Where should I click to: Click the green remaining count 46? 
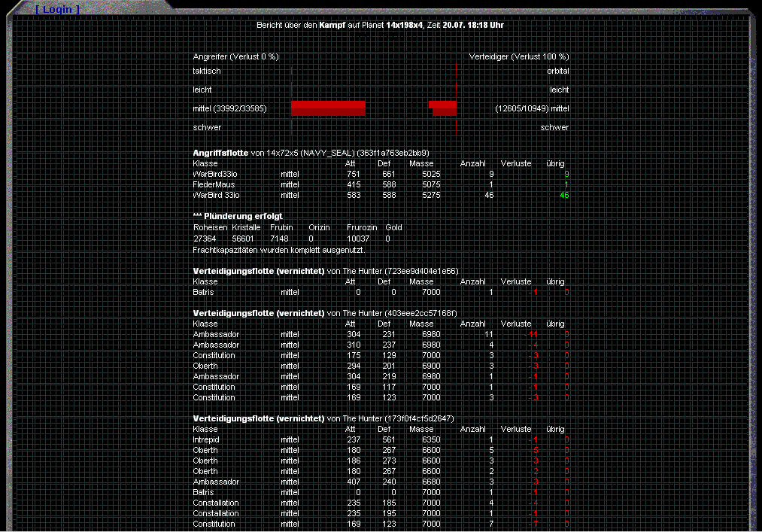(563, 195)
